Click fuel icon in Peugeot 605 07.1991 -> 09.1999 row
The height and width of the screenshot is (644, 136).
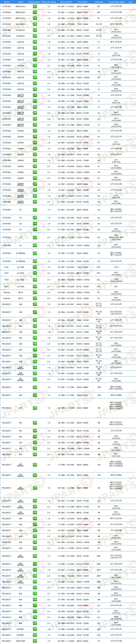tap(35, 588)
